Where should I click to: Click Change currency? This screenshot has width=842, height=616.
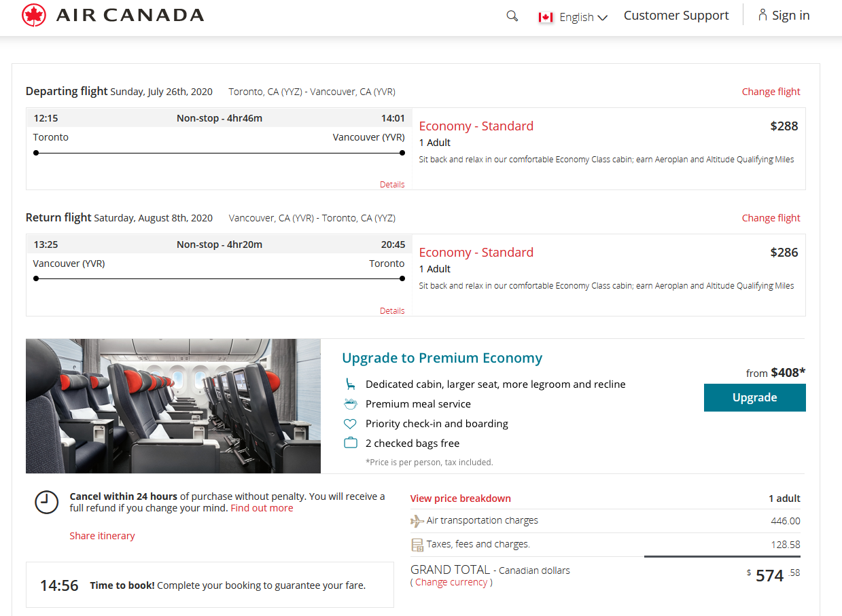(x=451, y=582)
